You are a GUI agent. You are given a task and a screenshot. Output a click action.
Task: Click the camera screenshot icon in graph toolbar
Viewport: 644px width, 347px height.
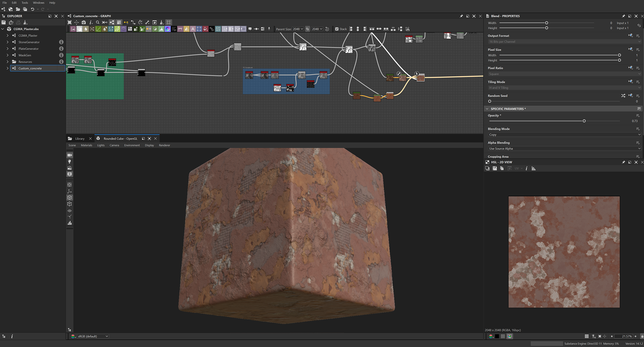coord(84,22)
